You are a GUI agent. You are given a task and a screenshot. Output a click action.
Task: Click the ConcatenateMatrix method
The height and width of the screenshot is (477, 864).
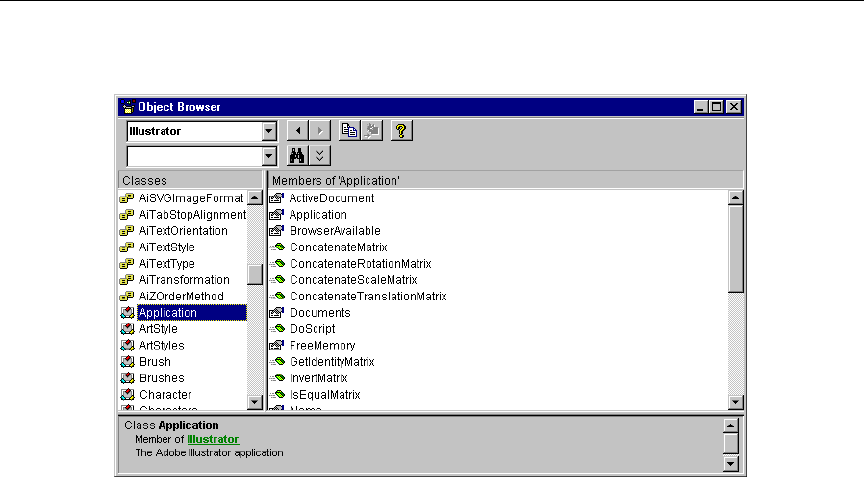(x=339, y=247)
